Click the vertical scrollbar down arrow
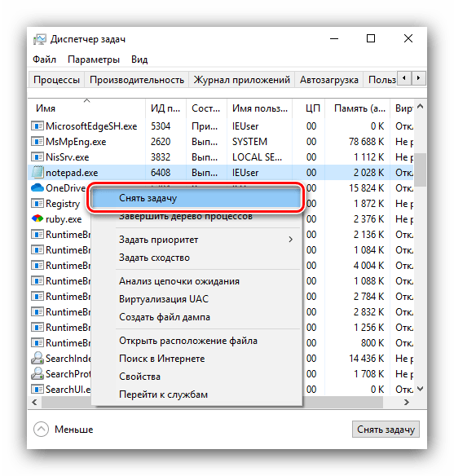The width and height of the screenshot is (454, 476). (421, 389)
